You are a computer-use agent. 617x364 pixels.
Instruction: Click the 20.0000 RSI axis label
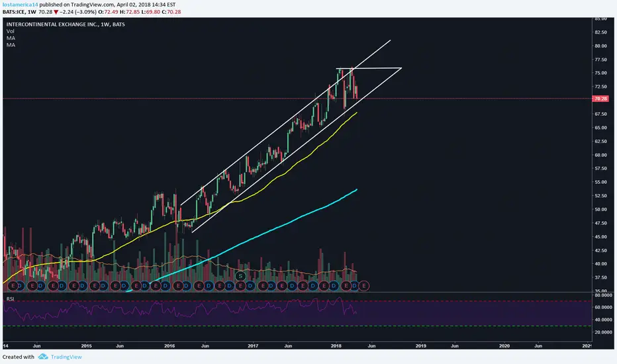(603, 332)
